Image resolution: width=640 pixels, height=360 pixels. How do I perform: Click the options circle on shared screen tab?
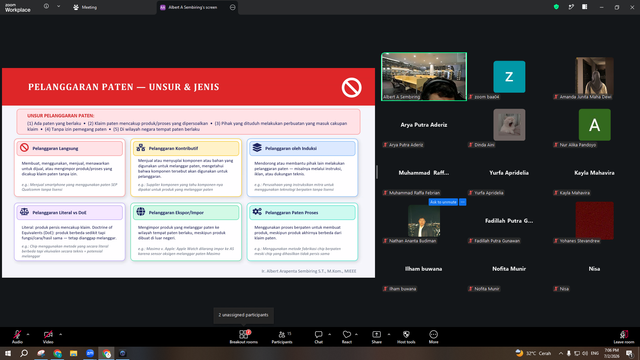pyautogui.click(x=233, y=7)
